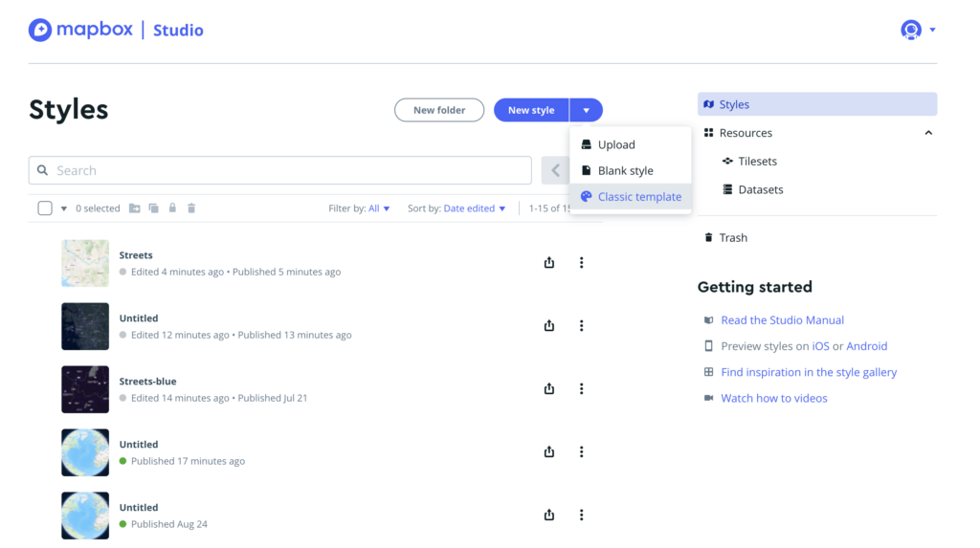This screenshot has height=548, width=980.
Task: Share Untitled style edited 12 minutes ago
Action: click(x=548, y=325)
